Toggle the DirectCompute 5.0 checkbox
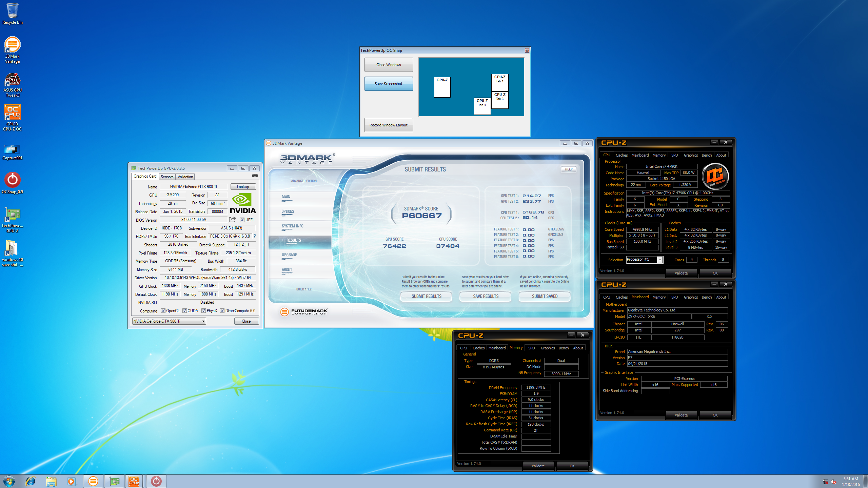 (x=222, y=311)
